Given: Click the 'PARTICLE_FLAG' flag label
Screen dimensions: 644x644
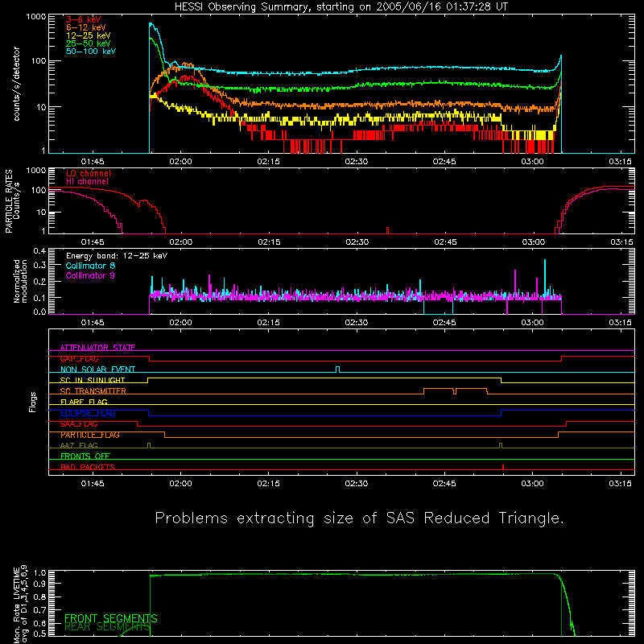Looking at the screenshot, I should point(90,435).
